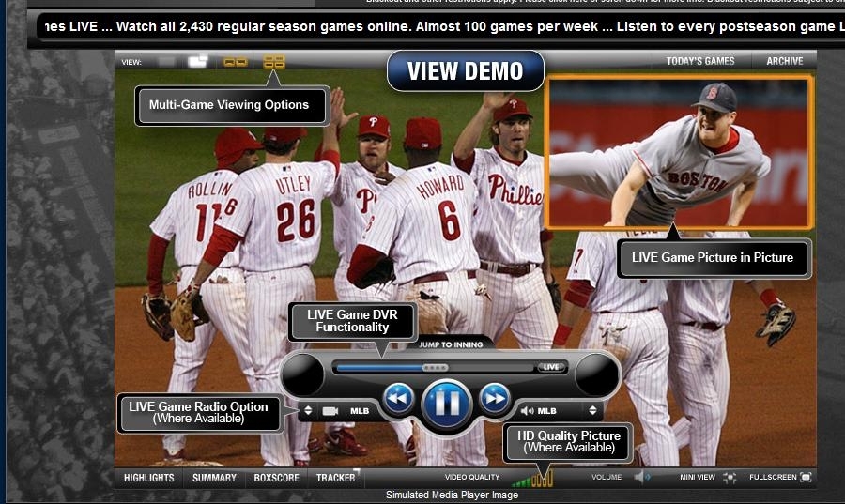Click the "Multi-Game Viewing Options" callout text

pos(229,105)
